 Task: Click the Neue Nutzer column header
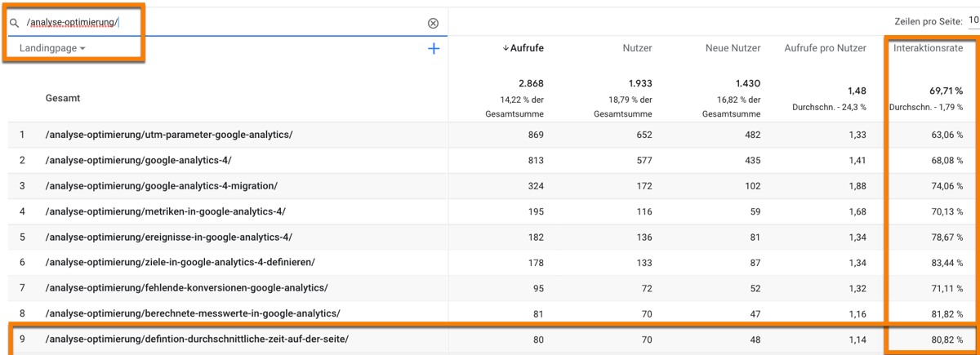pos(733,48)
